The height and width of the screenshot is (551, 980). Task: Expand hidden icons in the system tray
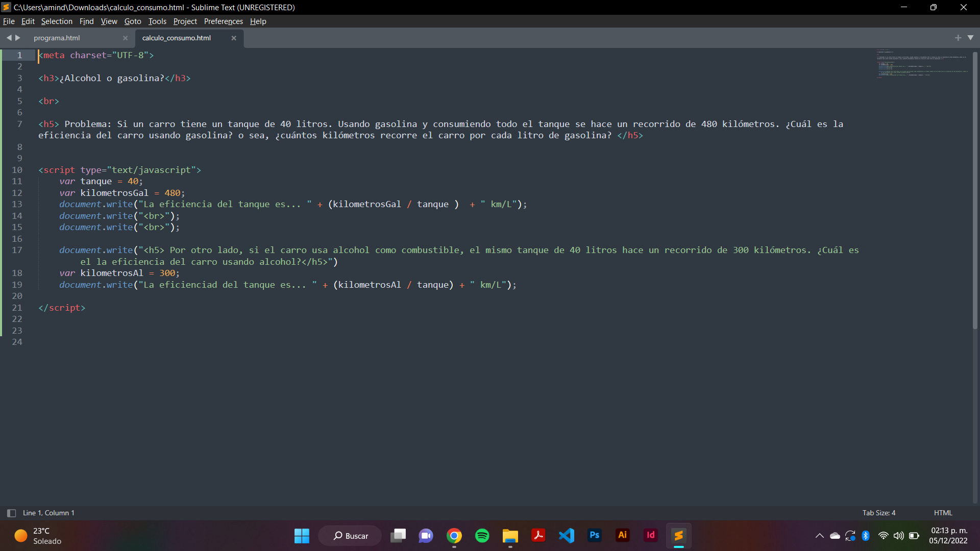[x=820, y=535]
